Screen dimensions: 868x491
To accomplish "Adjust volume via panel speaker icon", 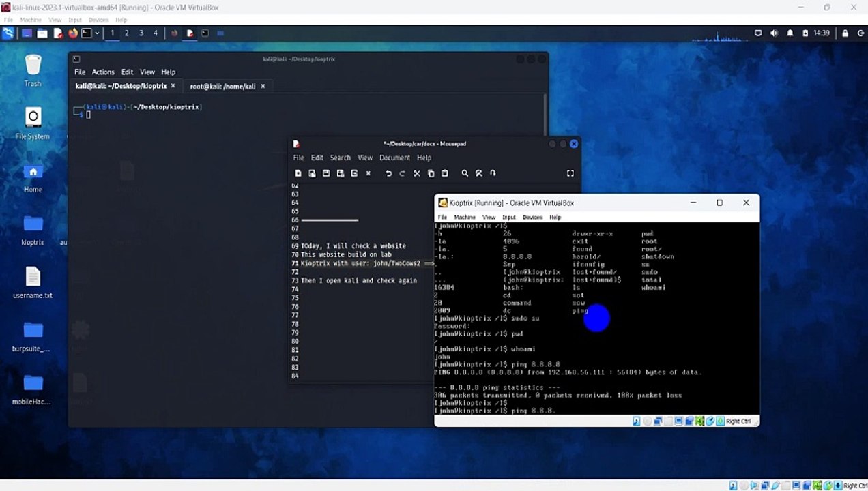I will (x=774, y=33).
